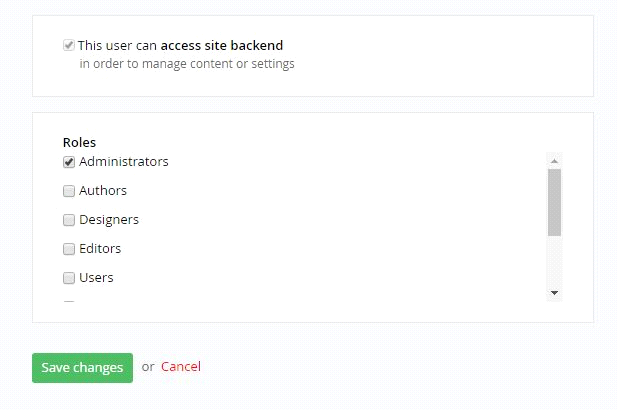Viewport: 617px width, 410px height.
Task: Click the red Cancel link
Action: [181, 367]
